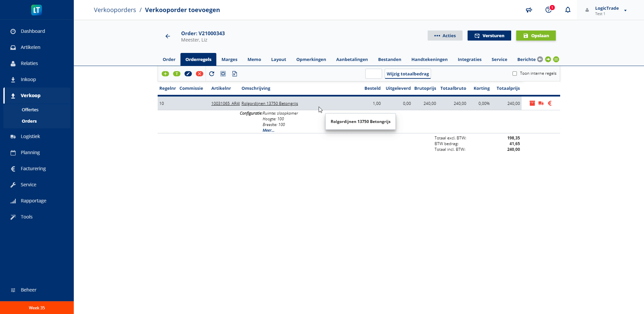Click the Versturen button
The width and height of the screenshot is (644, 314).
click(489, 36)
